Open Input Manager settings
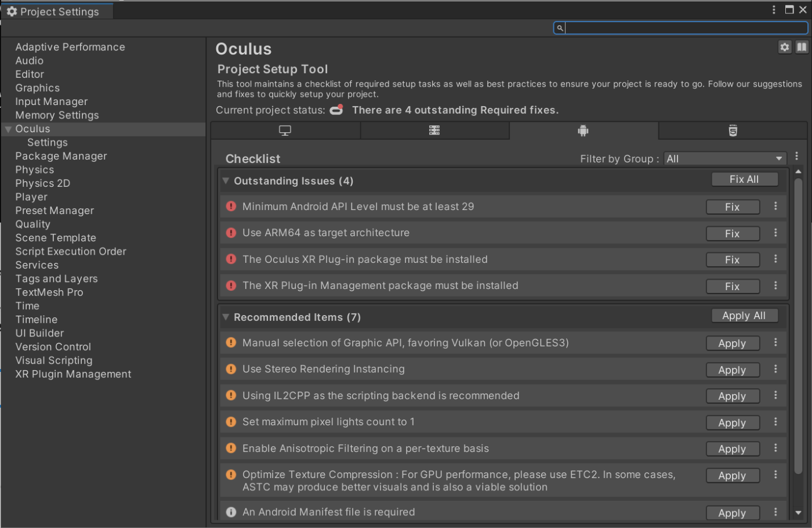The image size is (812, 528). click(52, 102)
